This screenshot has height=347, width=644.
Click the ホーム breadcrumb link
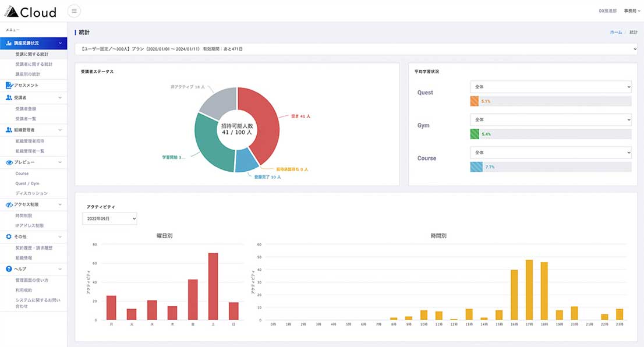pos(615,32)
